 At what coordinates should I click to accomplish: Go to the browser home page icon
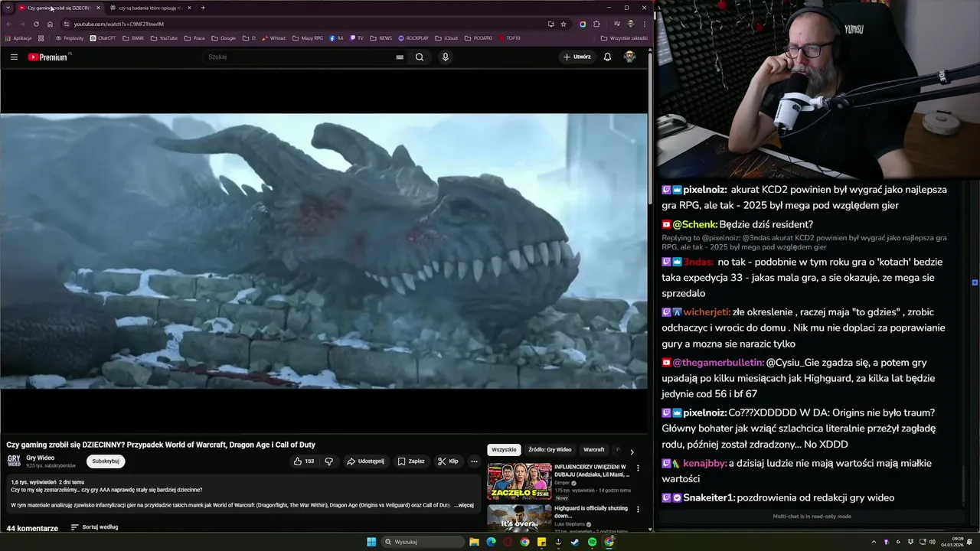50,24
